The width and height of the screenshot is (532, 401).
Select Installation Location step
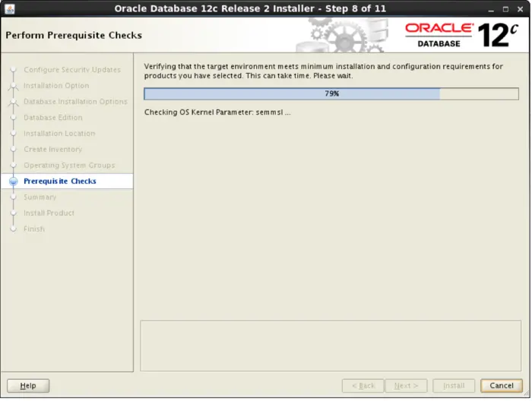pyautogui.click(x=59, y=133)
